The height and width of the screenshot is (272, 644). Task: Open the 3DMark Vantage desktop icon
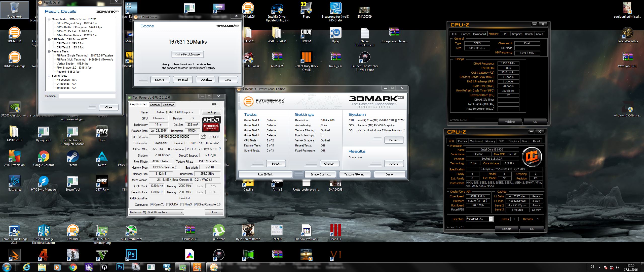[x=14, y=59]
